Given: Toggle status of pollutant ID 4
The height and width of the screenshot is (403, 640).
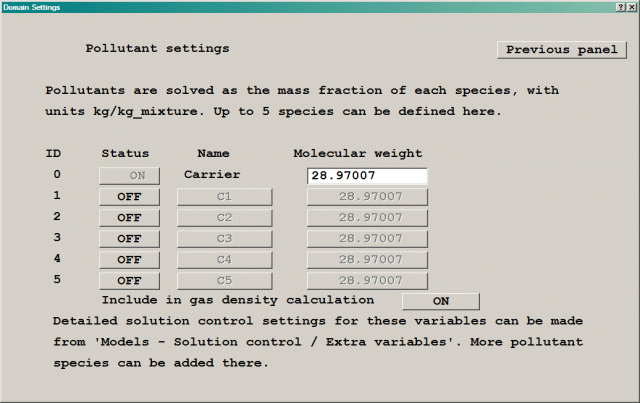Looking at the screenshot, I should pos(129,260).
